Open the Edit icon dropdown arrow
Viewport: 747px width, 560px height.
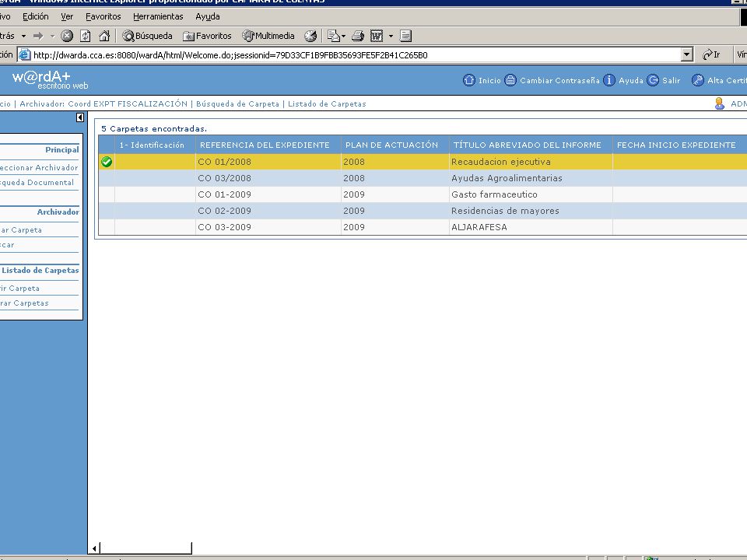tap(391, 37)
